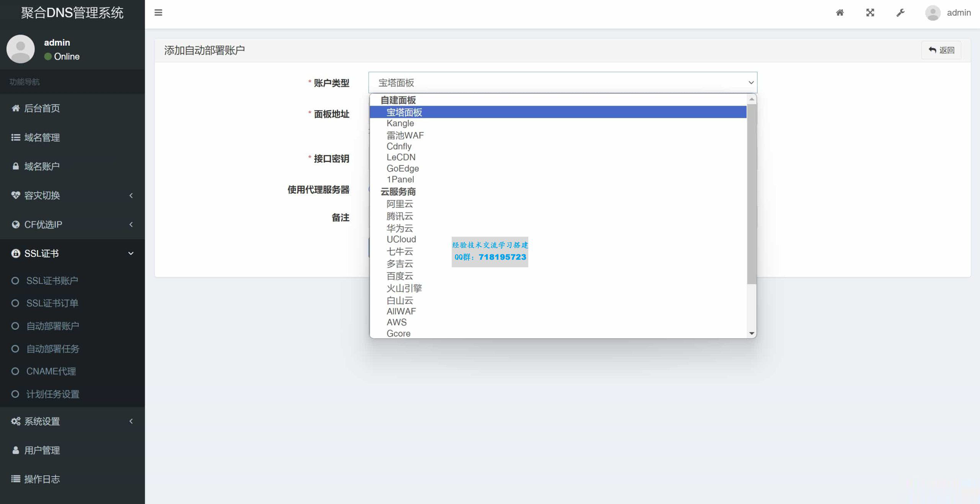Click 返回 button to go back
The height and width of the screenshot is (504, 980).
coord(942,50)
